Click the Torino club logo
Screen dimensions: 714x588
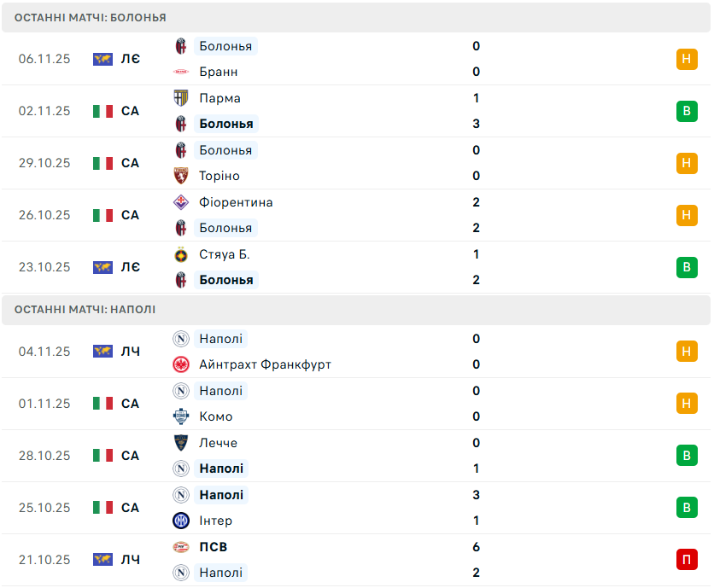tap(181, 176)
